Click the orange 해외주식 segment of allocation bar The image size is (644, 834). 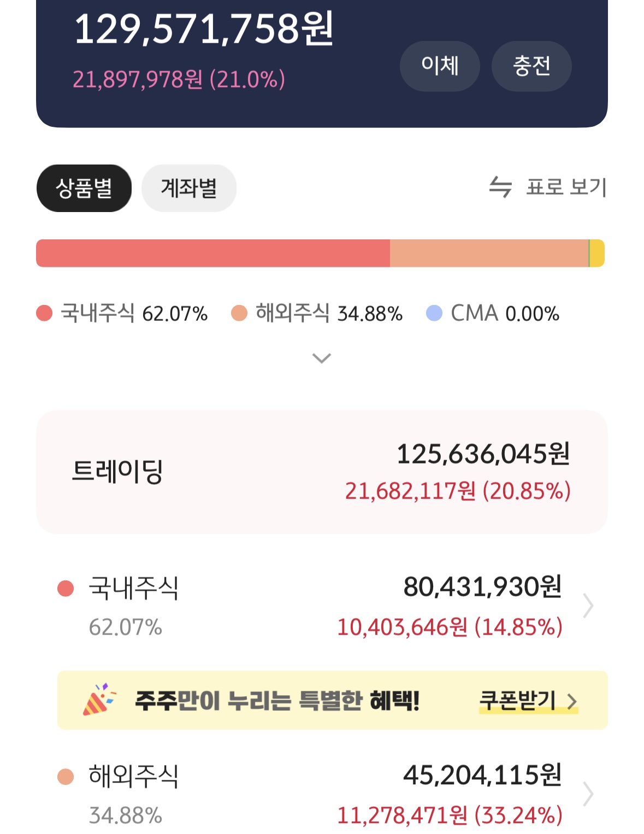[489, 253]
